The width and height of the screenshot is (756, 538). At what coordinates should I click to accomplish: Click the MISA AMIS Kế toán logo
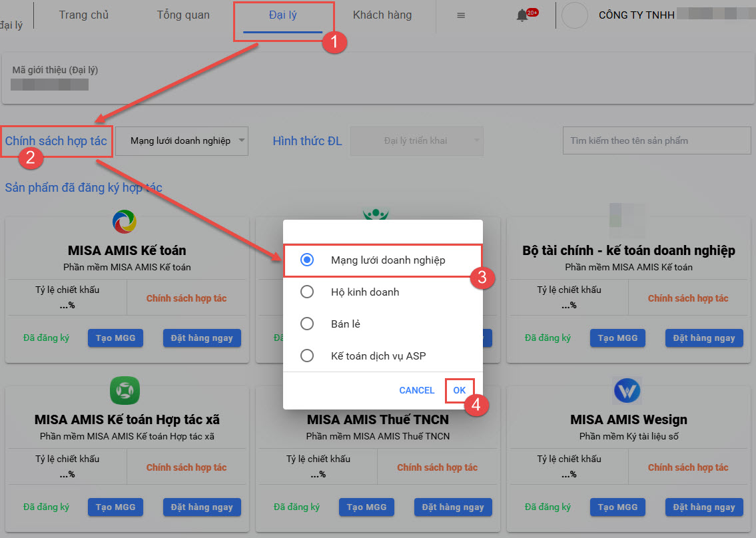[125, 222]
